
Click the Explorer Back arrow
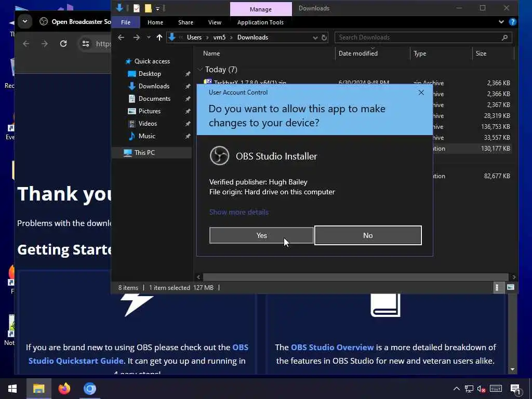click(x=121, y=37)
